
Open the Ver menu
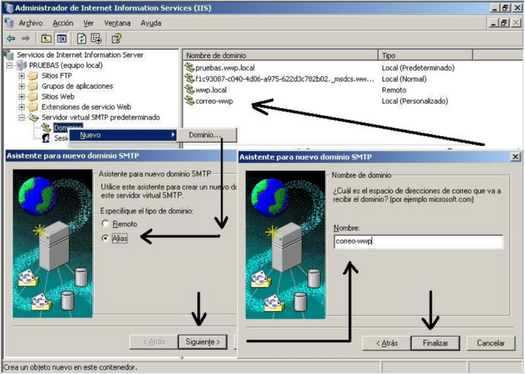88,23
